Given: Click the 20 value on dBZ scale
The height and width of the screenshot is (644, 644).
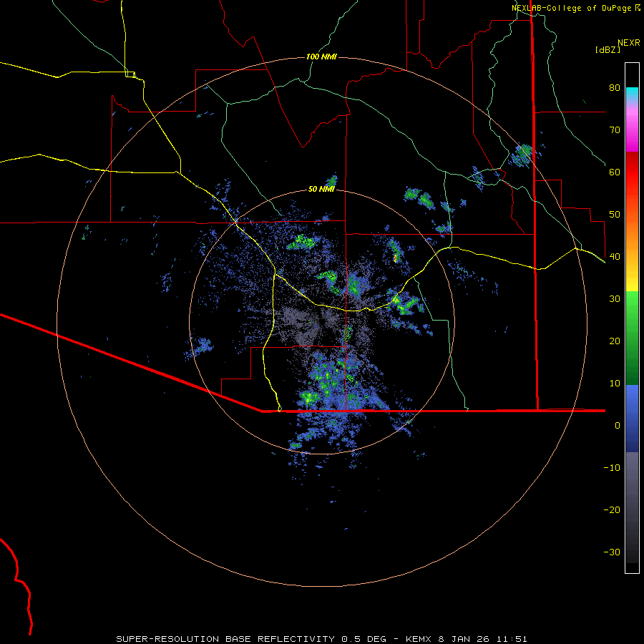Looking at the screenshot, I should (x=615, y=341).
